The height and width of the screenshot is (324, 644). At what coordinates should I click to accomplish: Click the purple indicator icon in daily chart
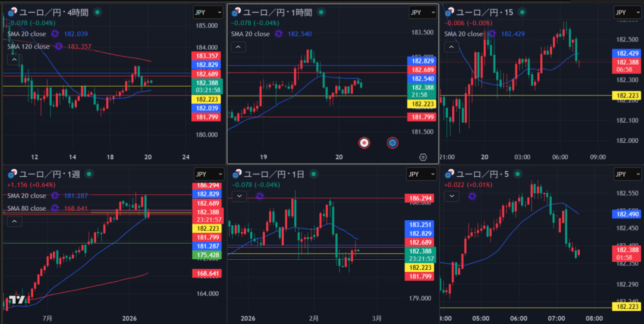tap(259, 196)
